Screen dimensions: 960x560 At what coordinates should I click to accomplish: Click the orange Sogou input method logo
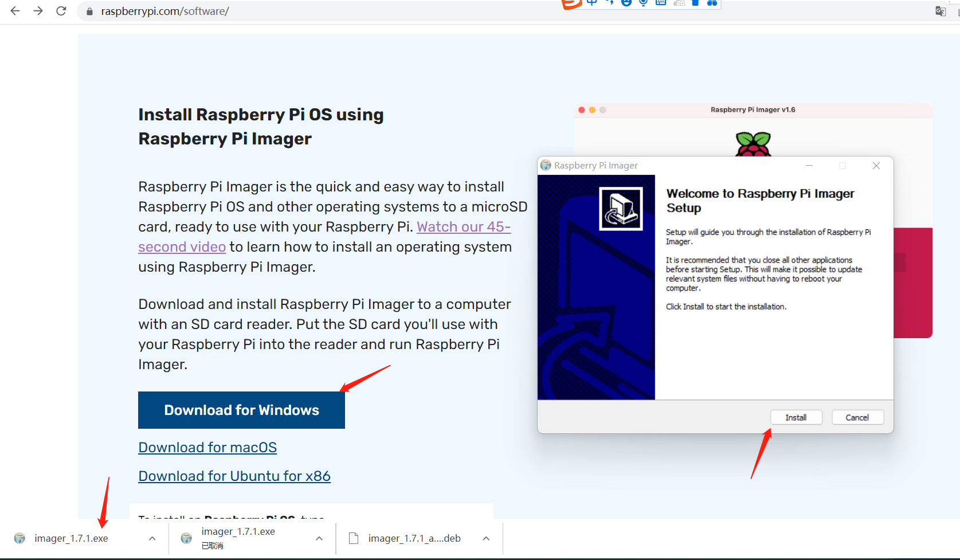click(x=571, y=3)
